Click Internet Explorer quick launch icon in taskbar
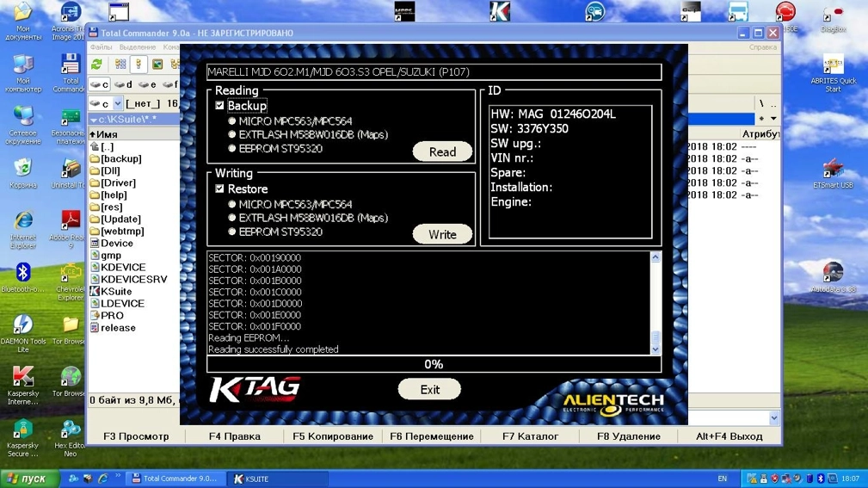The height and width of the screenshot is (488, 868). click(x=103, y=479)
